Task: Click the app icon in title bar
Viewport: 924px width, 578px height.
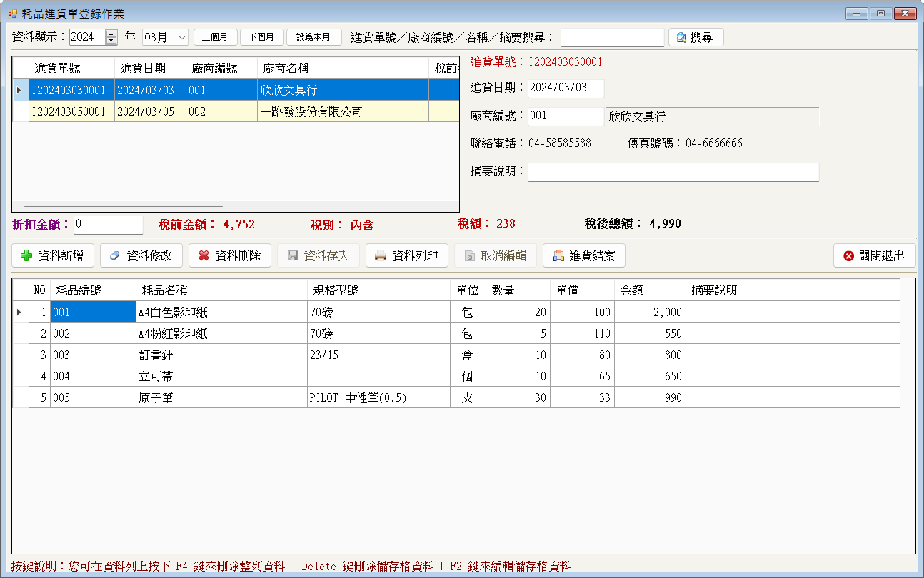Action: pyautogui.click(x=12, y=13)
